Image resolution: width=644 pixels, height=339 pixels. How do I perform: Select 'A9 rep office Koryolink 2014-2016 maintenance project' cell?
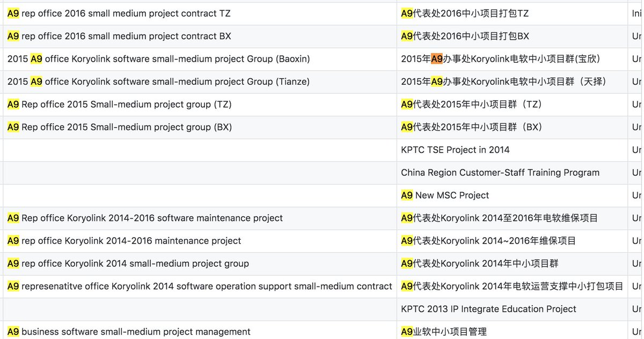200,241
